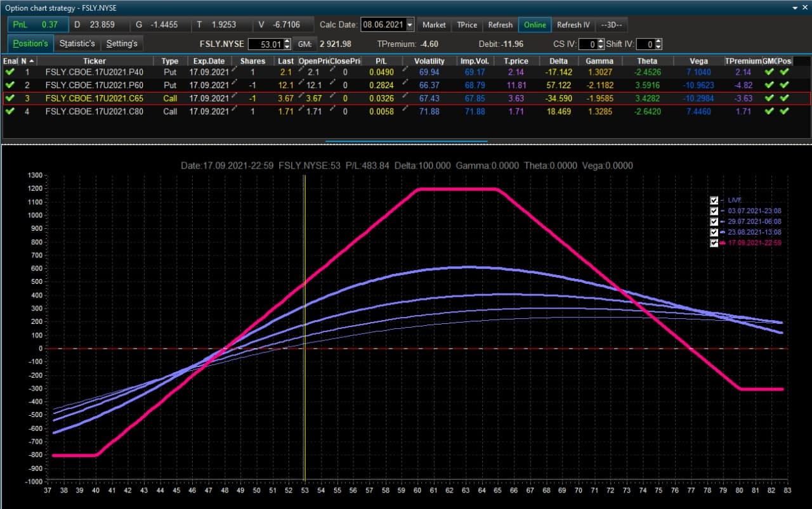
Task: Click the Refresh IV button
Action: 573,25
